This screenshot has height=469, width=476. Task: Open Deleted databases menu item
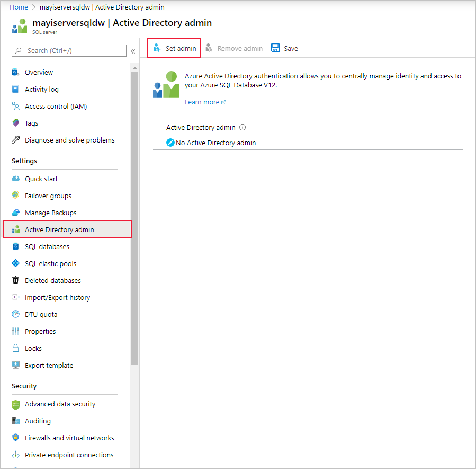[53, 280]
